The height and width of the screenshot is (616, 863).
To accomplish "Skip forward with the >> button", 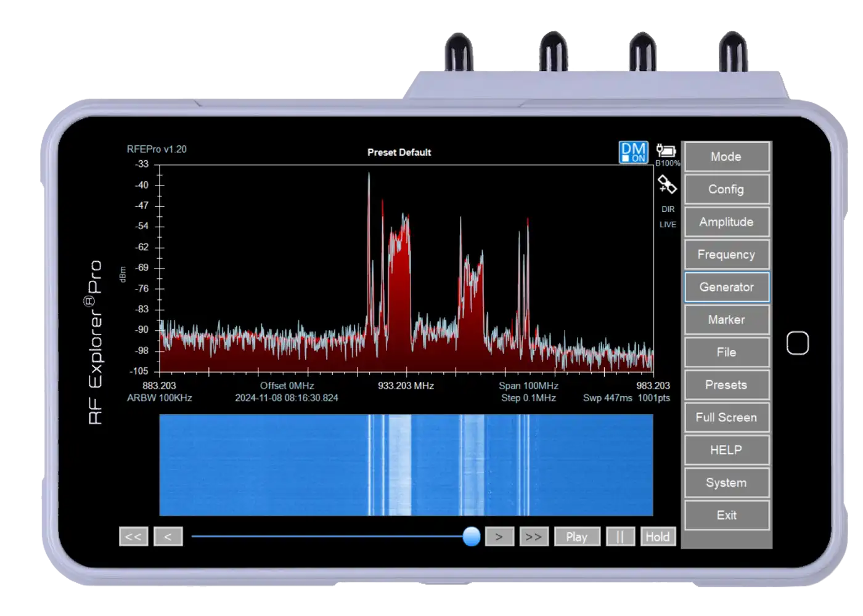I will [x=534, y=537].
